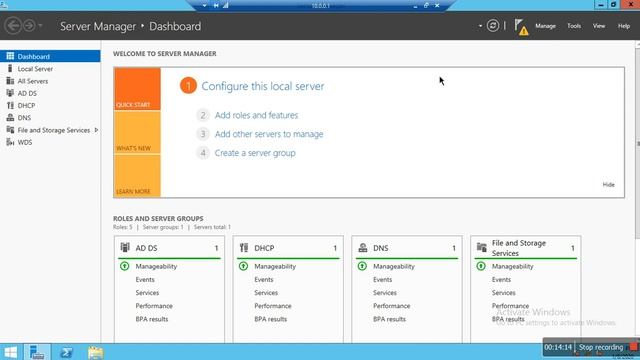640x360 pixels.
Task: Select the Learn More tile
Action: [137, 176]
